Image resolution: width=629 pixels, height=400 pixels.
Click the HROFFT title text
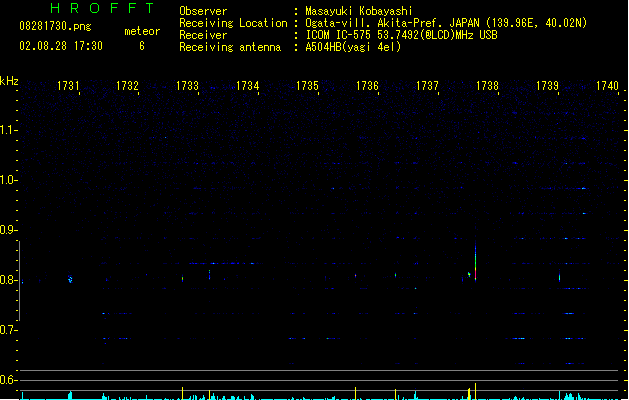103,8
